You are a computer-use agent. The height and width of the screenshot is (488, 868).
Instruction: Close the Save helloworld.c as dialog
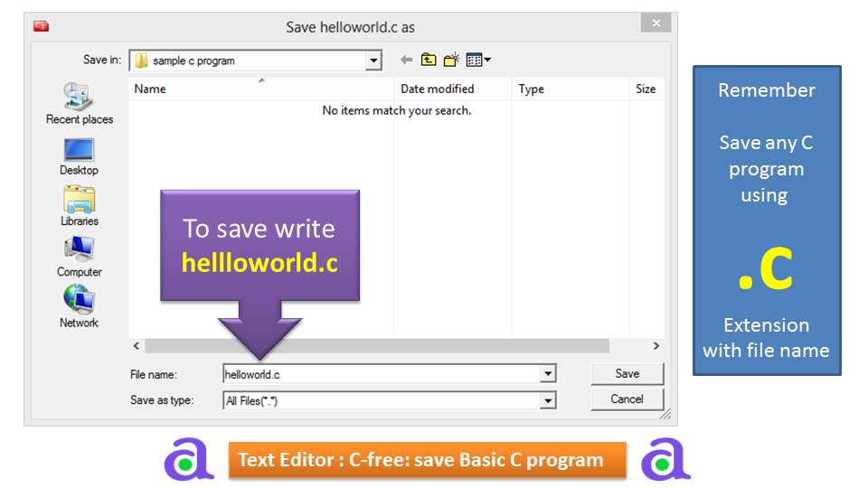[656, 23]
